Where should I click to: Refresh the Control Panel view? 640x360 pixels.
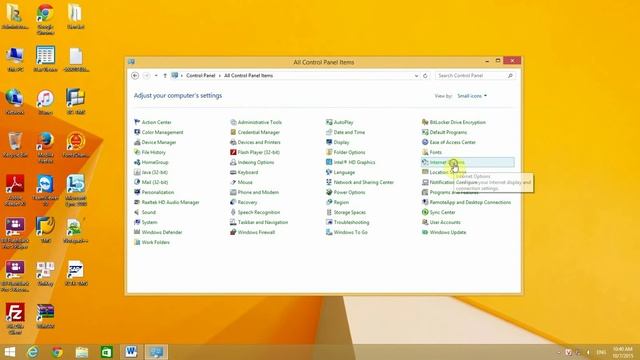pos(425,76)
